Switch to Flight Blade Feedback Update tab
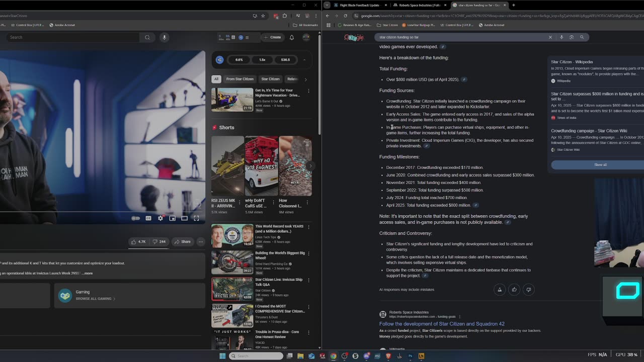The height and width of the screenshot is (362, 644). click(360, 5)
